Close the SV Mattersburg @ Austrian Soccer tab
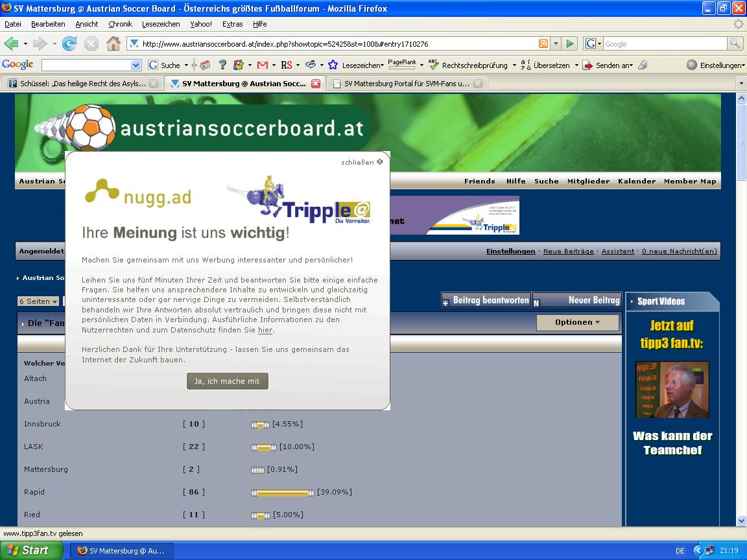 coord(315,84)
